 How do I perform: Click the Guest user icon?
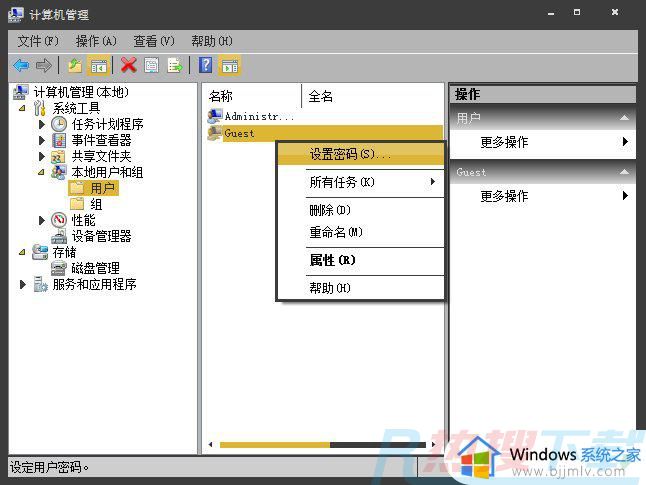[214, 133]
